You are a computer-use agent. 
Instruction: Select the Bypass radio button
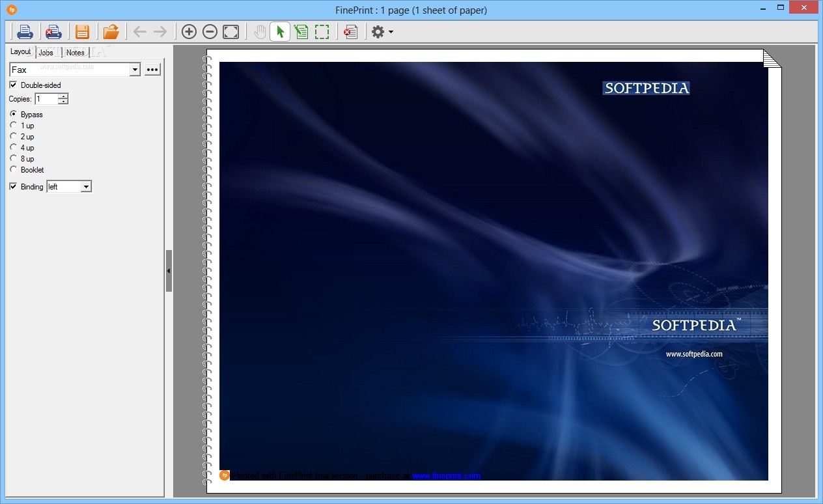[x=14, y=114]
